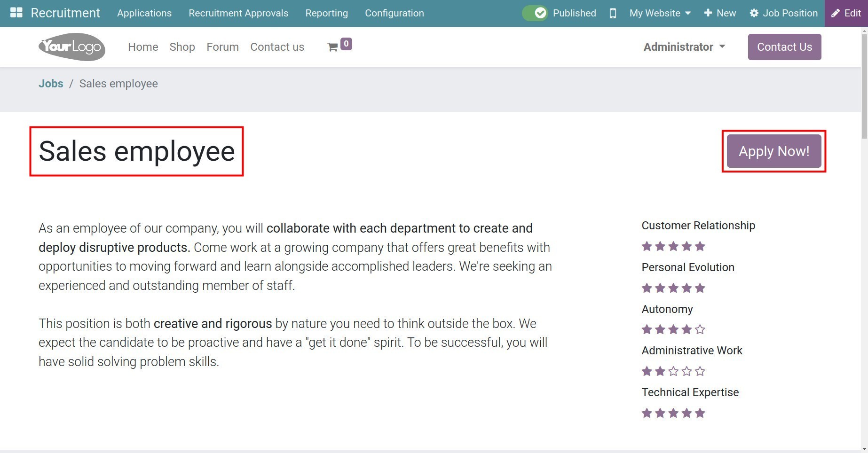Image resolution: width=868 pixels, height=453 pixels.
Task: Click the Job Position gear icon
Action: (754, 13)
